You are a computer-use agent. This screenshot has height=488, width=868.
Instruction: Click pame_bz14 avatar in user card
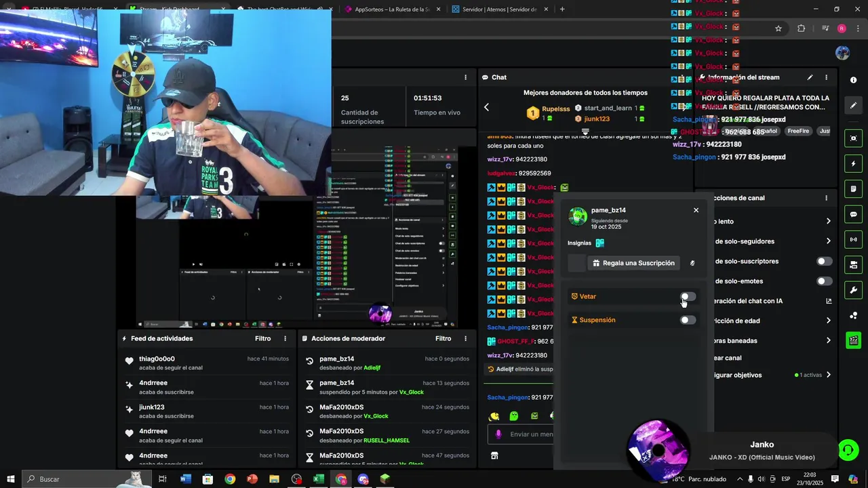point(578,216)
